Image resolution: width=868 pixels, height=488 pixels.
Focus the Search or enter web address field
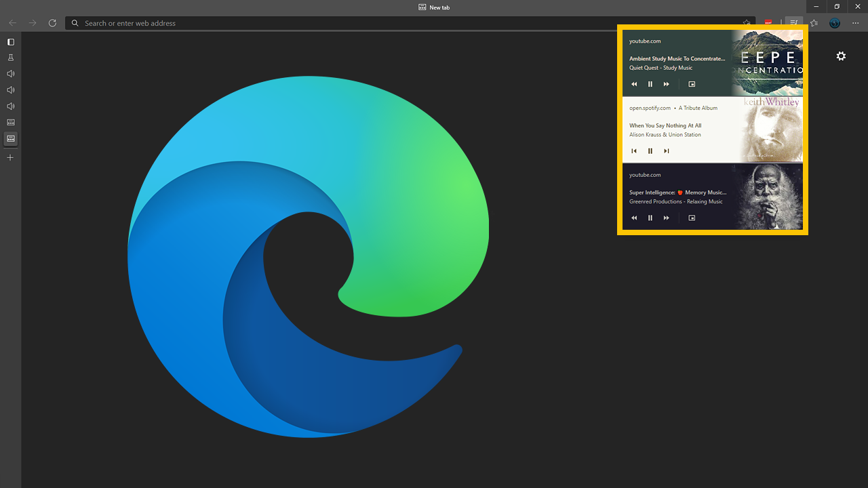[x=412, y=23]
